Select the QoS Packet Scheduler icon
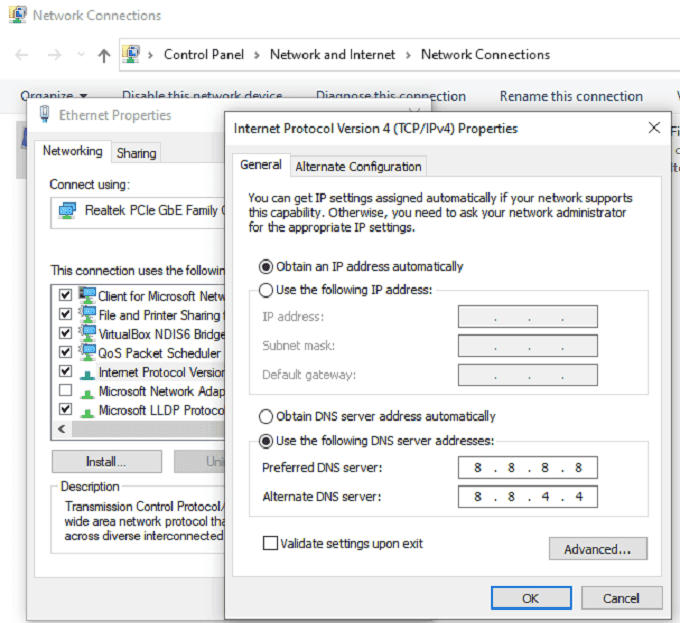 point(87,353)
